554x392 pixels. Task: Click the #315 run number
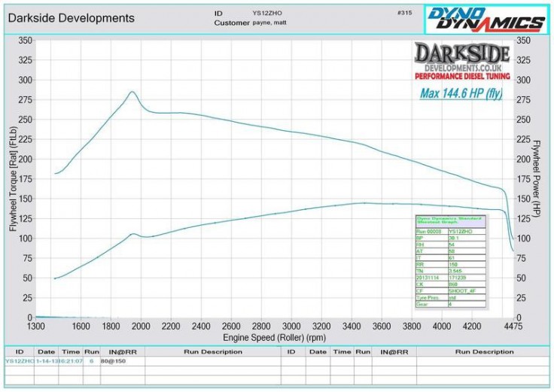click(404, 13)
